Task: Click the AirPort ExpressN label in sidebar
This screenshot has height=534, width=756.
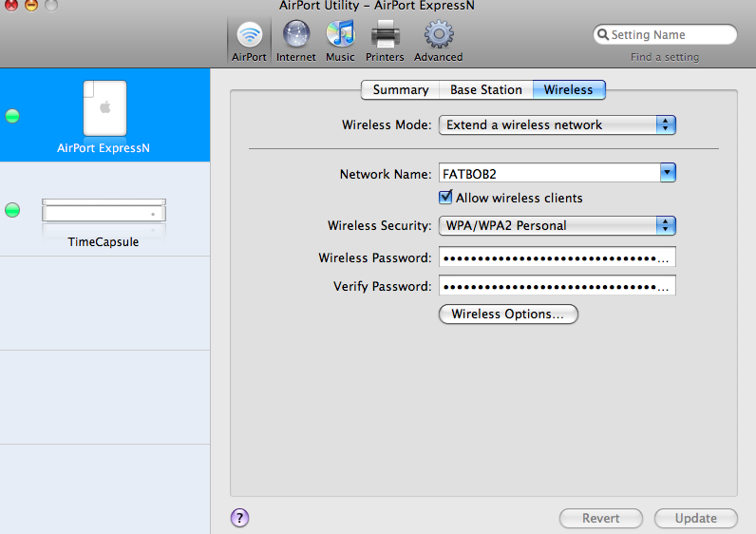Action: tap(104, 148)
